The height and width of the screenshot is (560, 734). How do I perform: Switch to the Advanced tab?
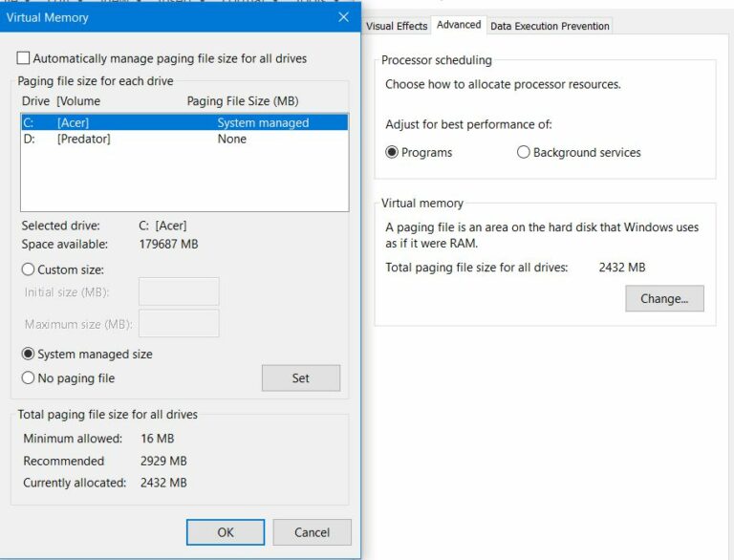(x=459, y=25)
